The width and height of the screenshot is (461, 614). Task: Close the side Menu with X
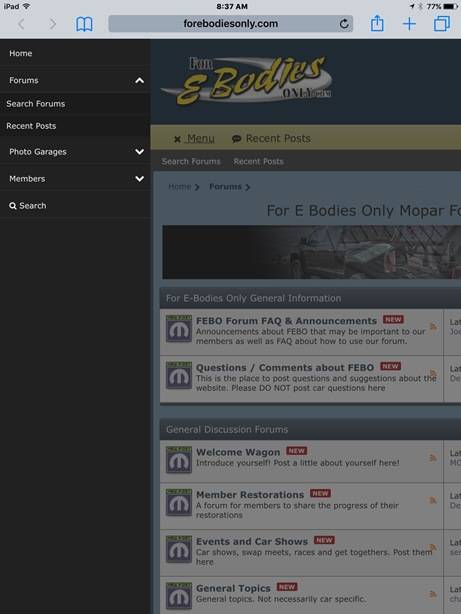[194, 138]
